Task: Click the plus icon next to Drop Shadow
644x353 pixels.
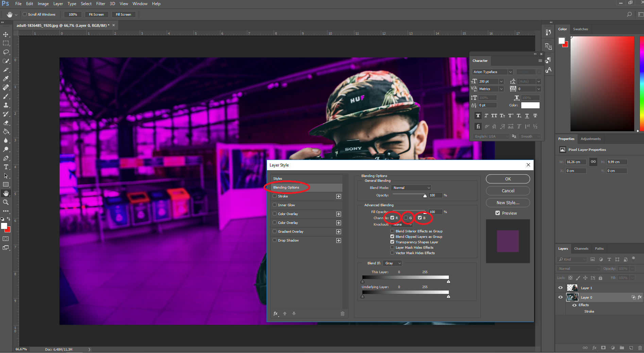Action: tap(339, 241)
